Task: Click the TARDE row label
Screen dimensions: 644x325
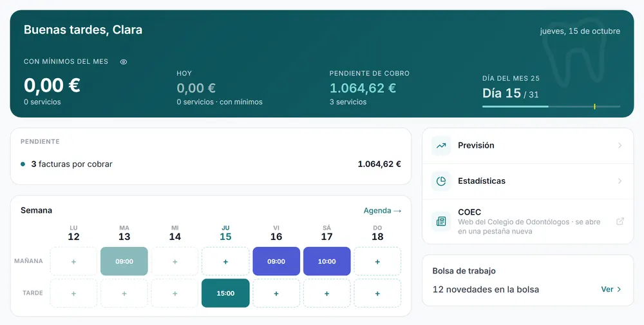Action: [32, 293]
